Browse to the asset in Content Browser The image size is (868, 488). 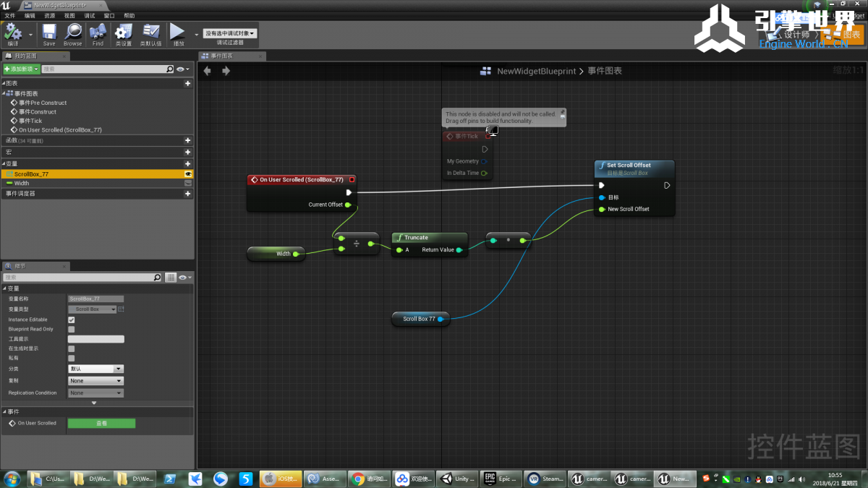[x=73, y=34]
